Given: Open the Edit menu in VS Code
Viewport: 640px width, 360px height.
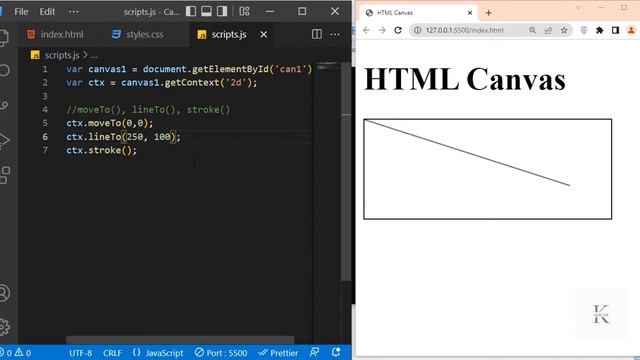Looking at the screenshot, I should pos(47,12).
